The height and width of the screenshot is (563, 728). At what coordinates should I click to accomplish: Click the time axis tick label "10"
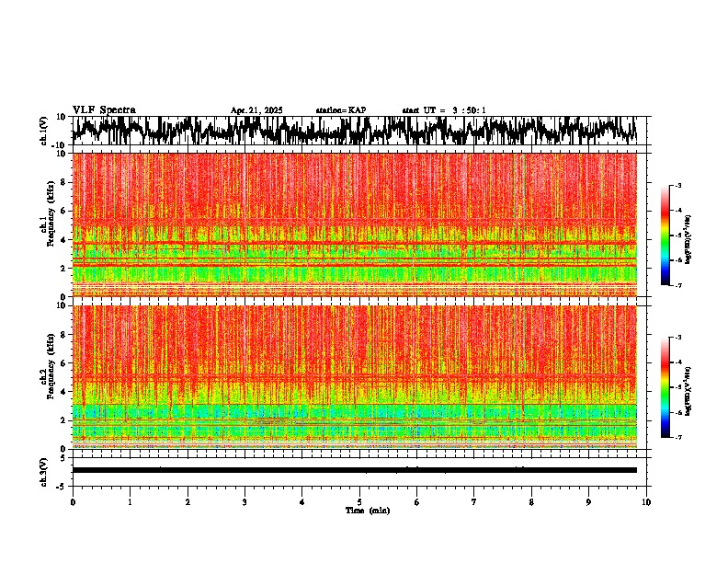click(646, 502)
